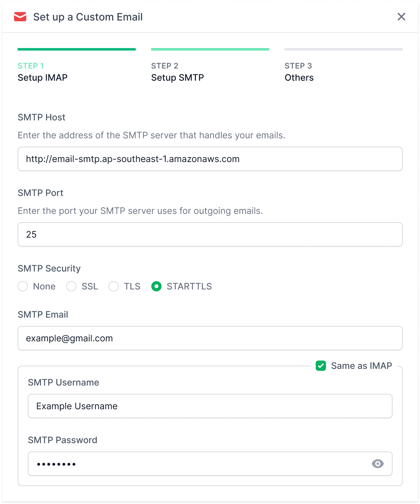Select the None security radio button
This screenshot has height=504, width=420.
pyautogui.click(x=23, y=286)
